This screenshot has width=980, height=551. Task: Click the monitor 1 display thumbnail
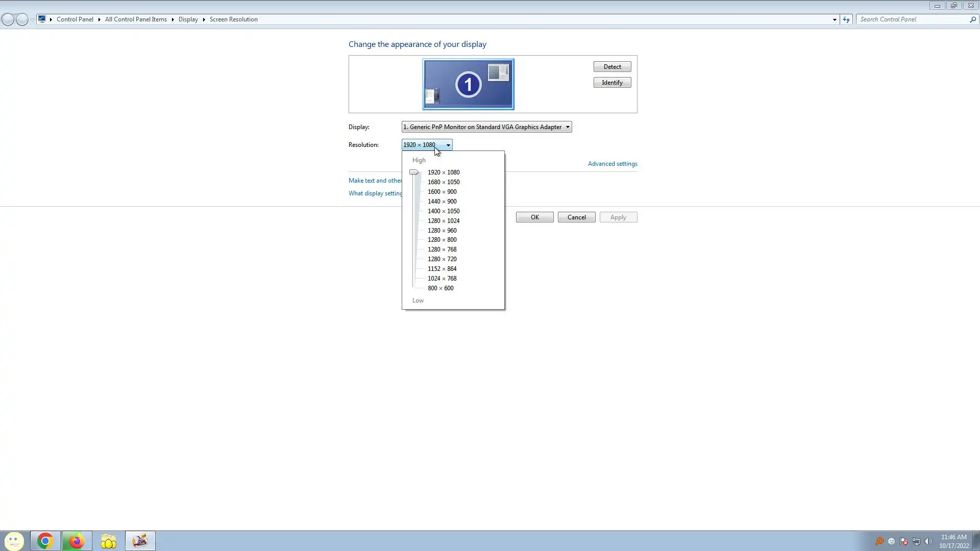[468, 84]
